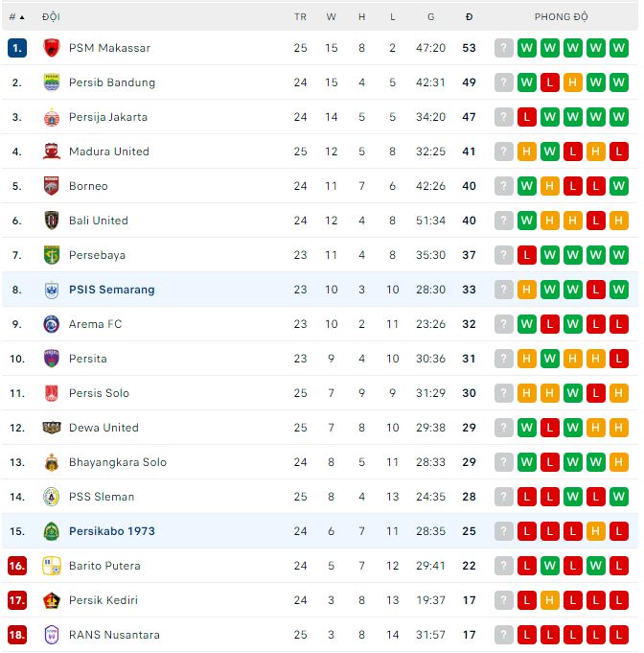This screenshot has width=644, height=653.
Task: Click the Persebaya green crest icon
Action: click(52, 255)
